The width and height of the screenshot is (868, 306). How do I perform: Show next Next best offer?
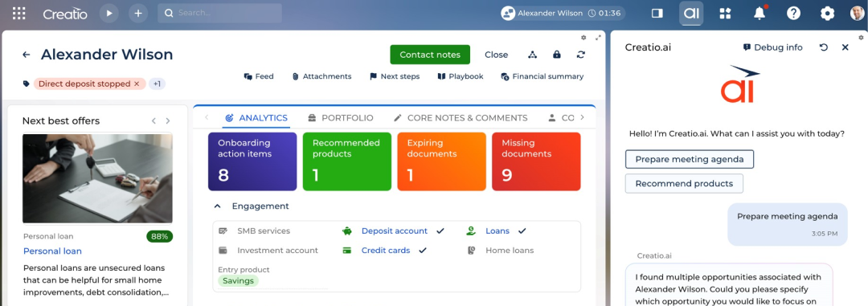coord(168,120)
